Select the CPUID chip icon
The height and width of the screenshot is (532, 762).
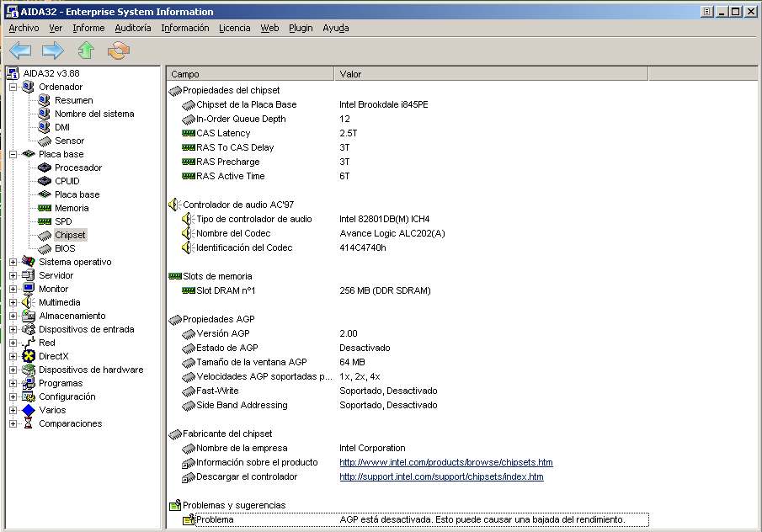(x=45, y=181)
